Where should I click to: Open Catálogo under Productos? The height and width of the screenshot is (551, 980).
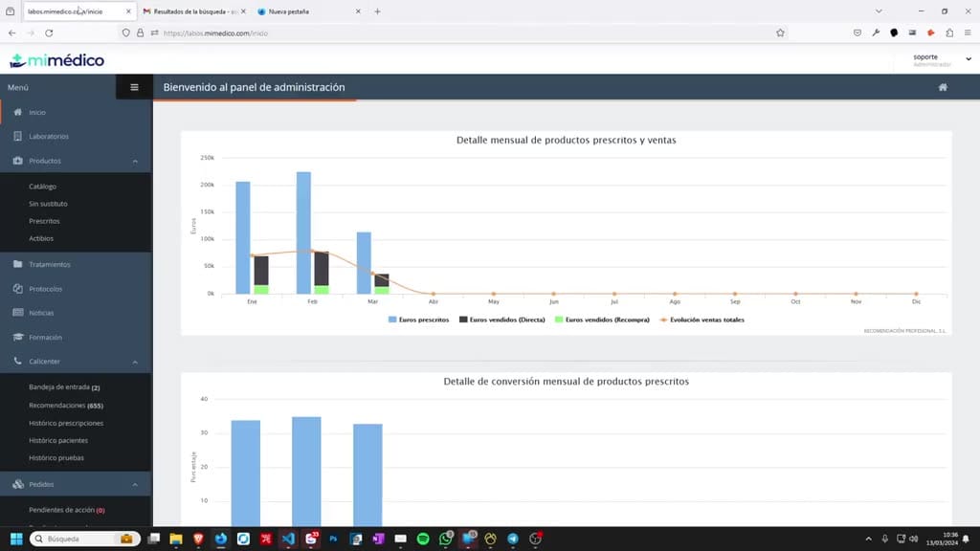(42, 187)
